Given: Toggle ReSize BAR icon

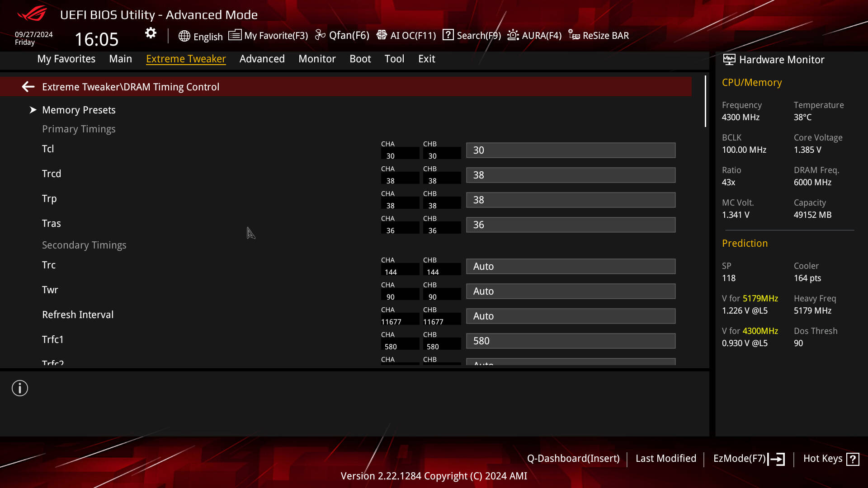Looking at the screenshot, I should point(574,35).
